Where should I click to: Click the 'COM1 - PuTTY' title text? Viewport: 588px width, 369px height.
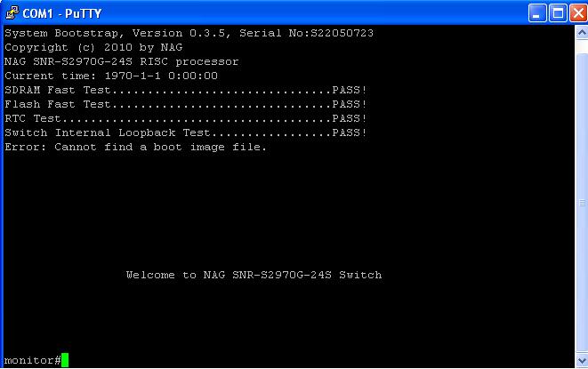click(62, 13)
